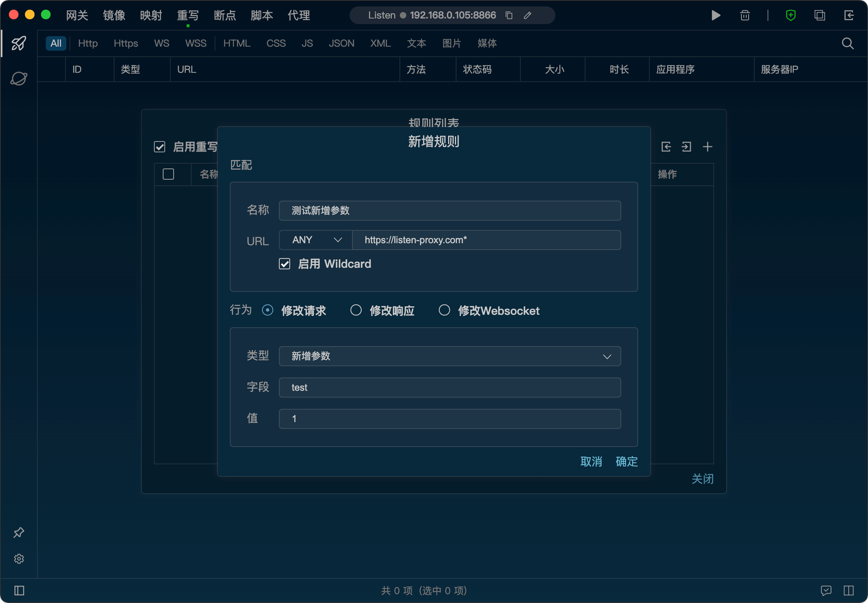The width and height of the screenshot is (868, 603).
Task: Select the 修改响应 radio button
Action: coord(356,310)
